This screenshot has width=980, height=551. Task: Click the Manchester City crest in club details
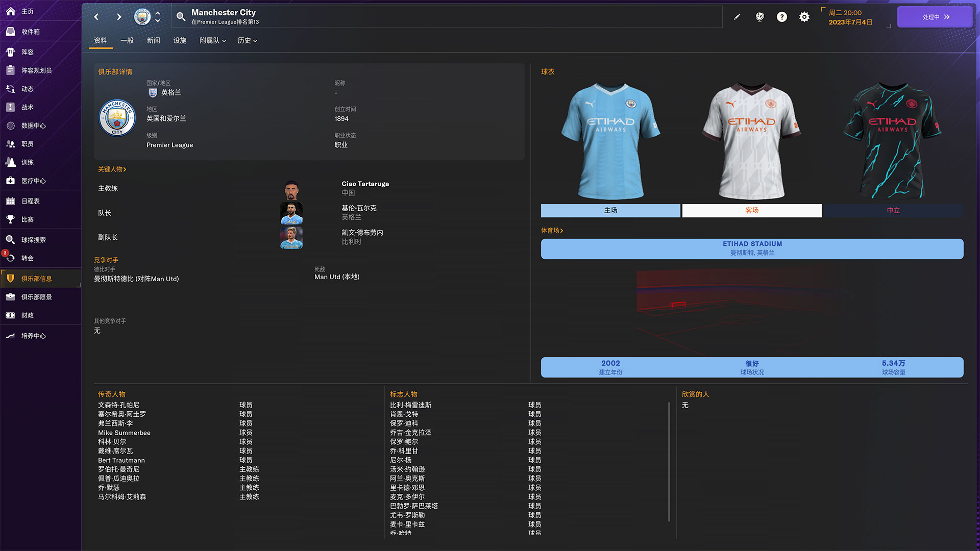[x=117, y=117]
